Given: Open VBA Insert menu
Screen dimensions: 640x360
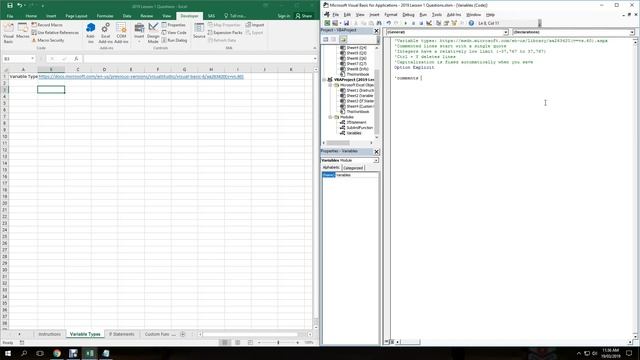Looking at the screenshot, I should click(x=374, y=15).
